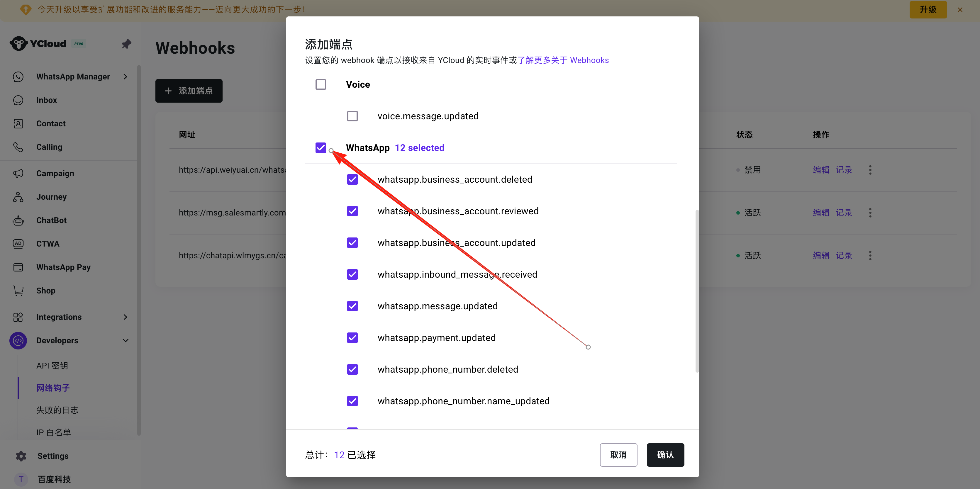Click the Shop cart icon
Image resolution: width=980 pixels, height=489 pixels.
[x=18, y=291]
